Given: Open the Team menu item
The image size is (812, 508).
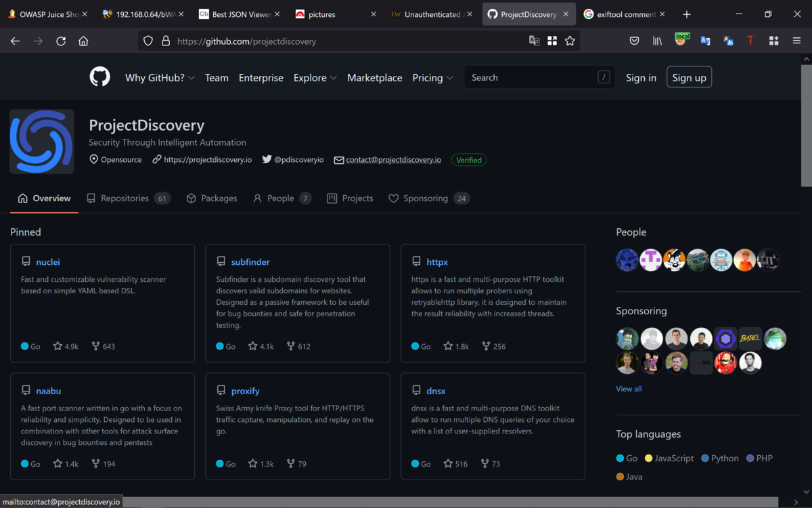Looking at the screenshot, I should point(217,78).
